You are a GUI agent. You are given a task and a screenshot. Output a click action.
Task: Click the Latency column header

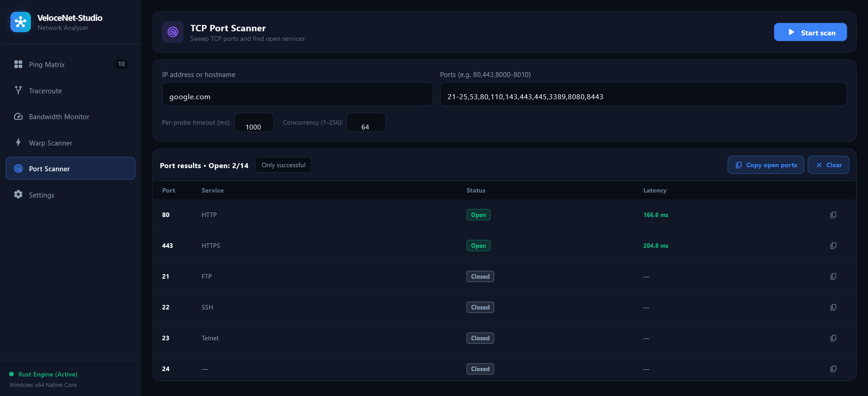pyautogui.click(x=655, y=190)
